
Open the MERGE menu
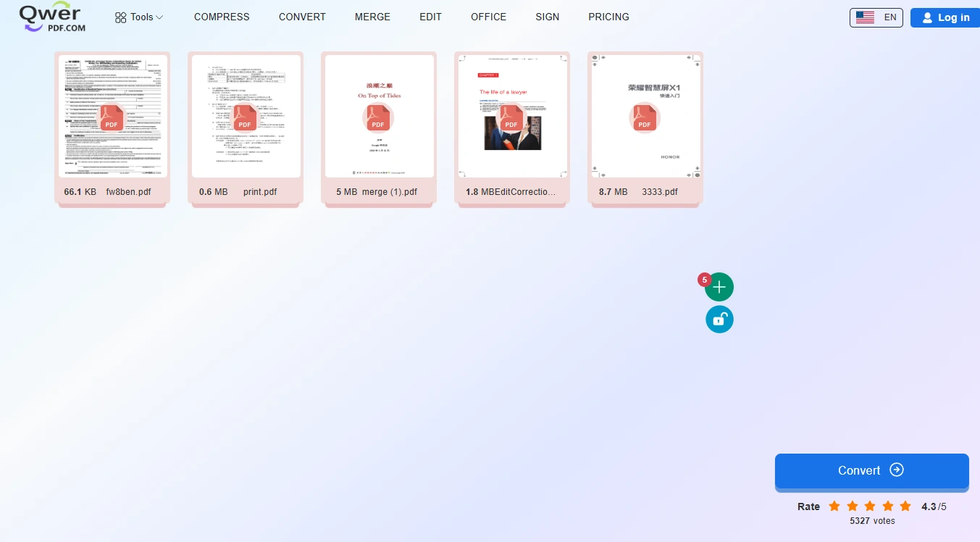point(372,17)
